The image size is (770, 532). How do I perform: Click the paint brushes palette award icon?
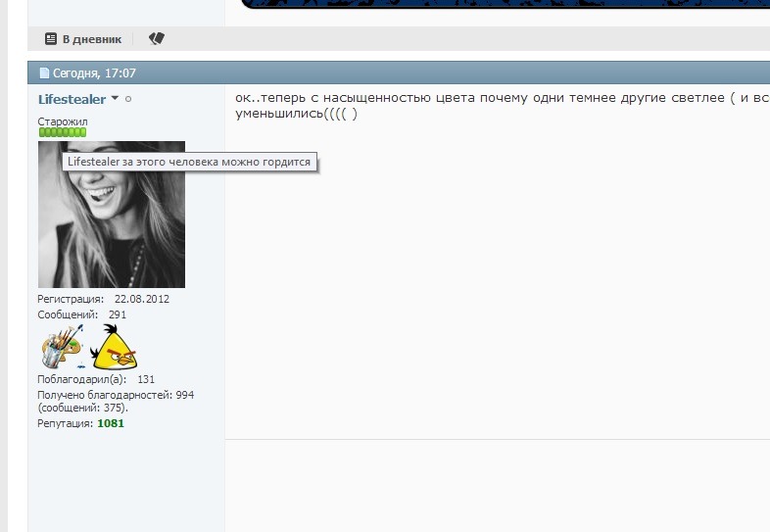(63, 346)
